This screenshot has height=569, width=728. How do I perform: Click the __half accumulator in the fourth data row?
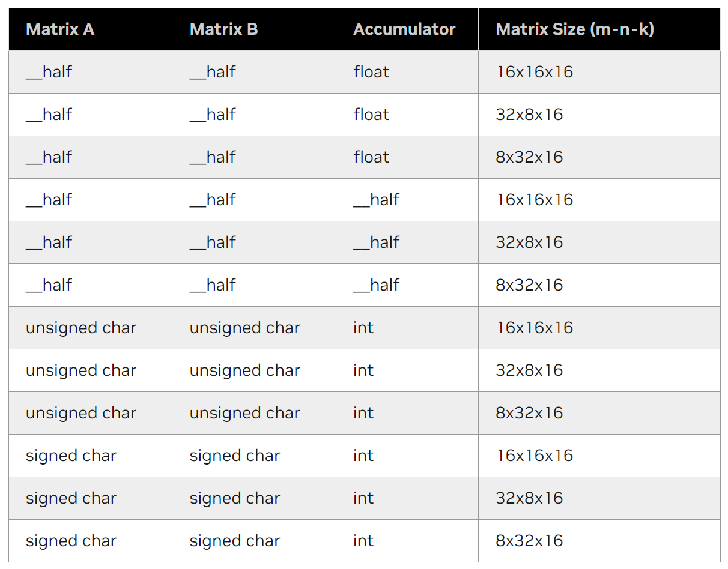pos(376,200)
